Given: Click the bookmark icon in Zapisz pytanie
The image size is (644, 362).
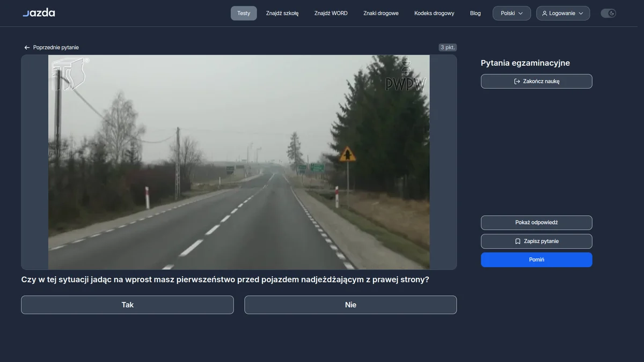Looking at the screenshot, I should point(518,241).
